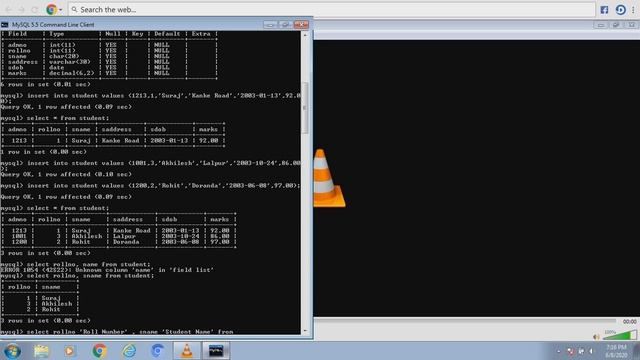Open the browser three-dot menu
640x360 pixels.
coord(633,9)
